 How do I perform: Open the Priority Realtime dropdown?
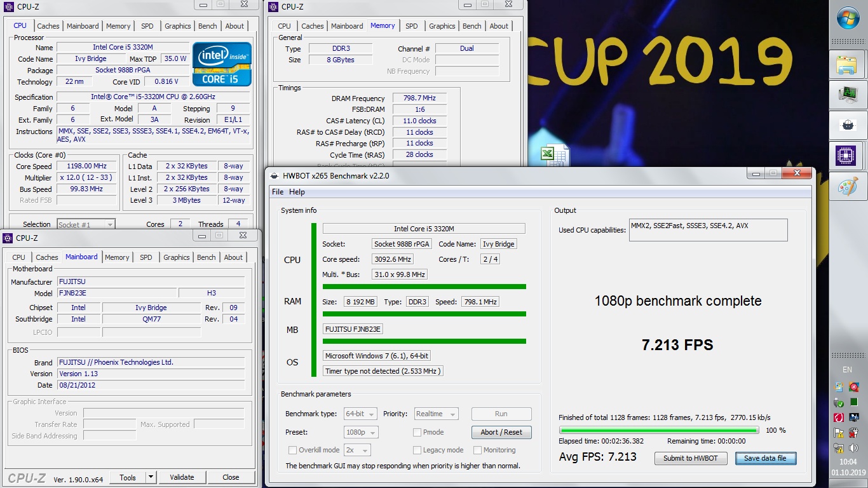pos(436,414)
